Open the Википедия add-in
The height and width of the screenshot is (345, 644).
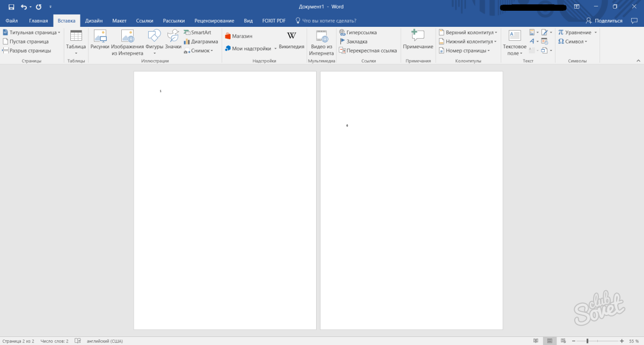(x=291, y=36)
